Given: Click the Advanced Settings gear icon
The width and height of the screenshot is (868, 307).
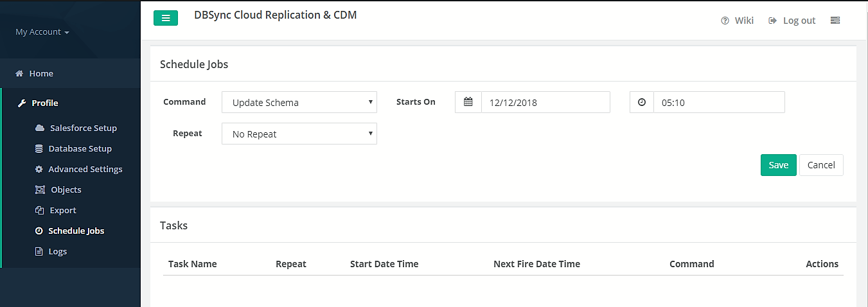Looking at the screenshot, I should tap(39, 169).
